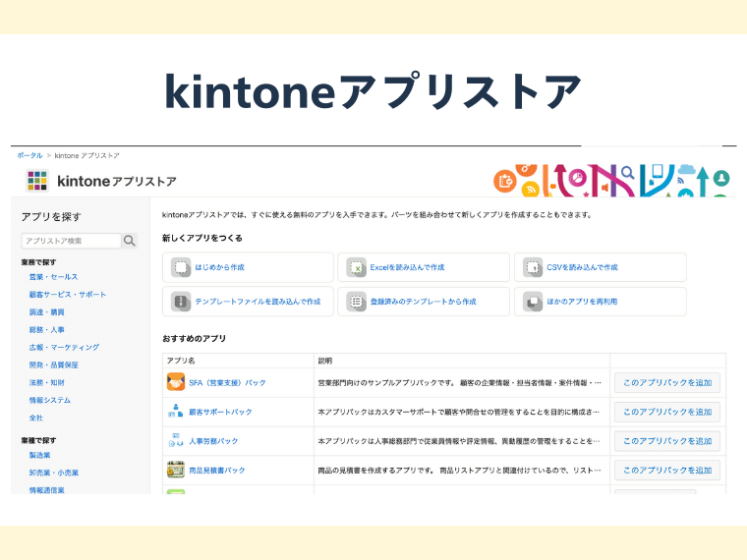Viewport: 747px width, 560px height.
Task: Click the アプリストア検索 input field
Action: coord(71,241)
